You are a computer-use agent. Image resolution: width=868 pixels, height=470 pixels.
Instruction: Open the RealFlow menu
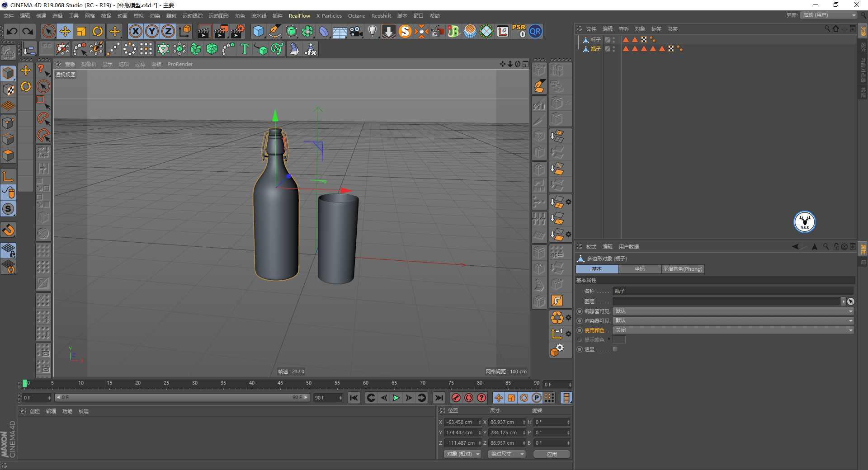point(299,16)
